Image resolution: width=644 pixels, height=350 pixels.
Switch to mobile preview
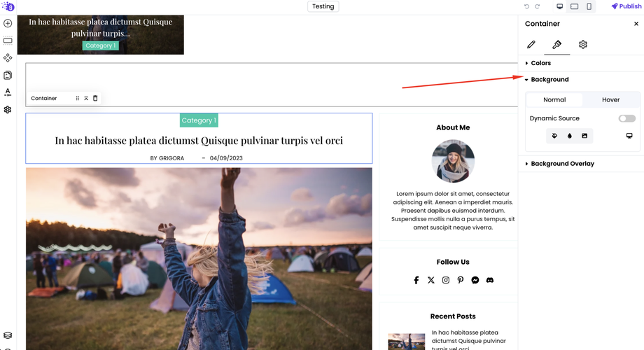click(589, 6)
